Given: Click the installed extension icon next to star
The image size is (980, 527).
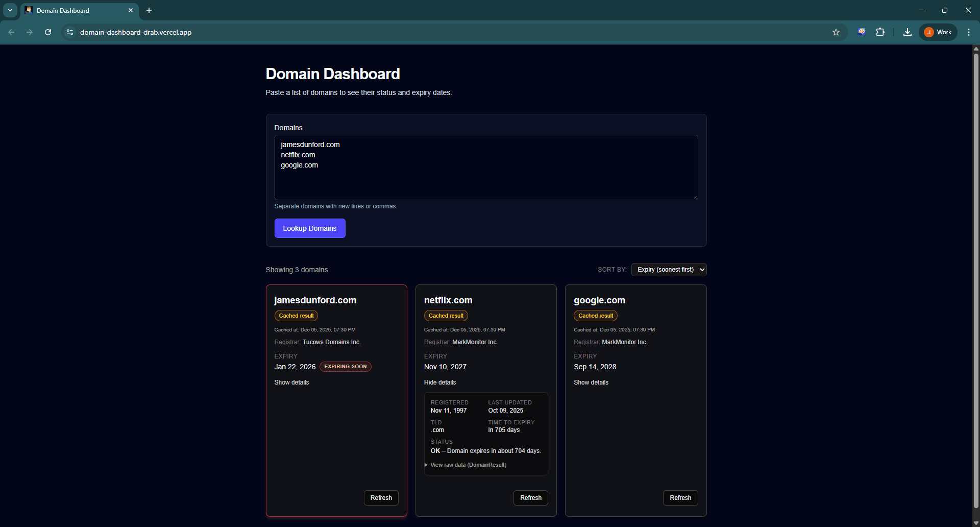Looking at the screenshot, I should [862, 32].
